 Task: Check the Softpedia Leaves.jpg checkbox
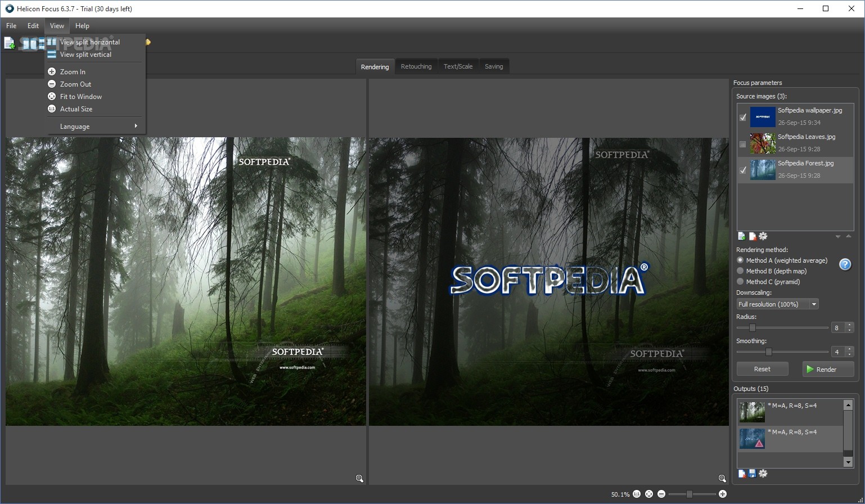tap(742, 144)
